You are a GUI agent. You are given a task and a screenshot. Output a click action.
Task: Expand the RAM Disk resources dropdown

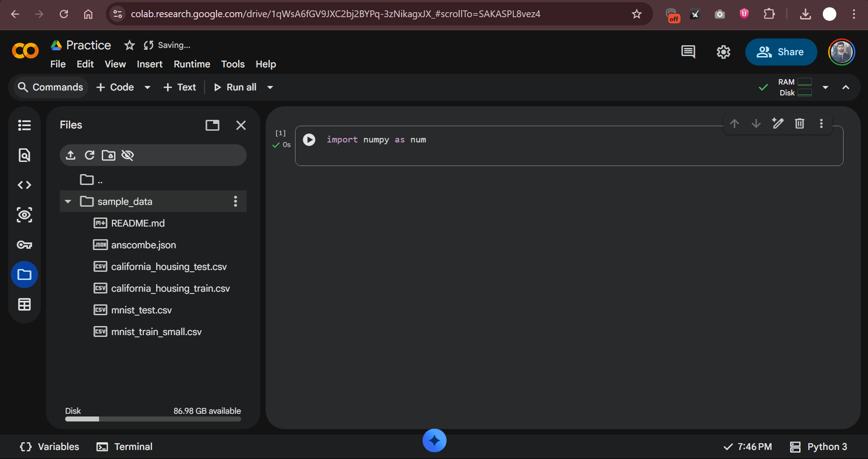click(825, 87)
